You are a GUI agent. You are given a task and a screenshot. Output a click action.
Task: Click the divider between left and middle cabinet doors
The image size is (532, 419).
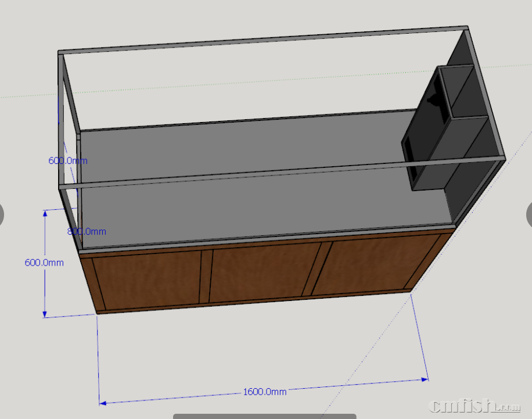(x=204, y=277)
